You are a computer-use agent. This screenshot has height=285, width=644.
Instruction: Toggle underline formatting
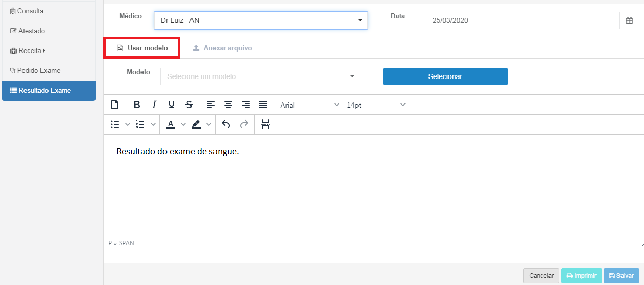(x=172, y=105)
